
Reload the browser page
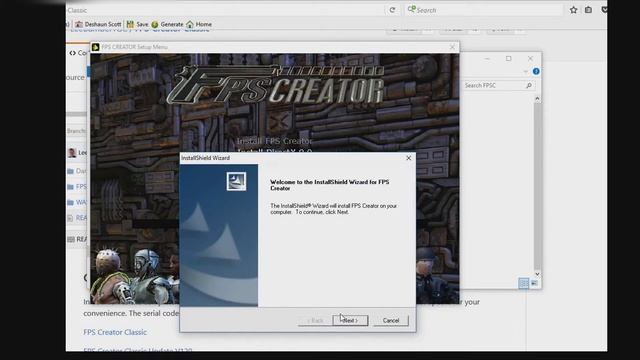pyautogui.click(x=392, y=10)
